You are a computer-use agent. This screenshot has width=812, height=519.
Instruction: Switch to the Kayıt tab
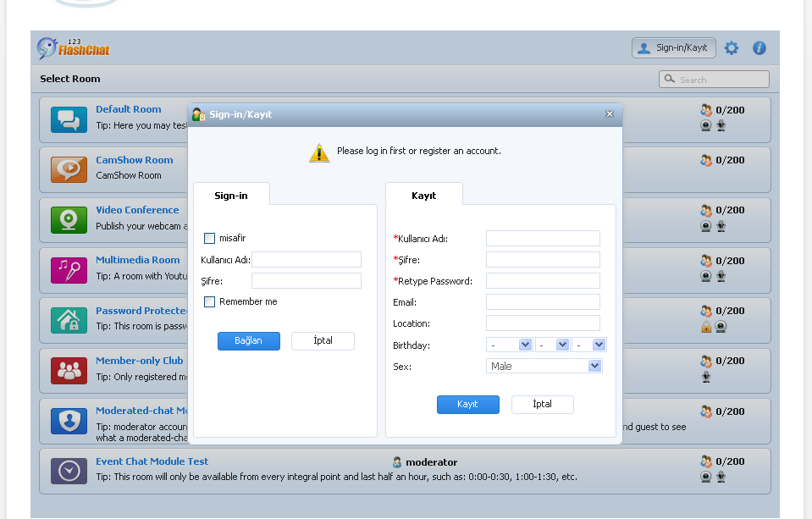(x=423, y=196)
